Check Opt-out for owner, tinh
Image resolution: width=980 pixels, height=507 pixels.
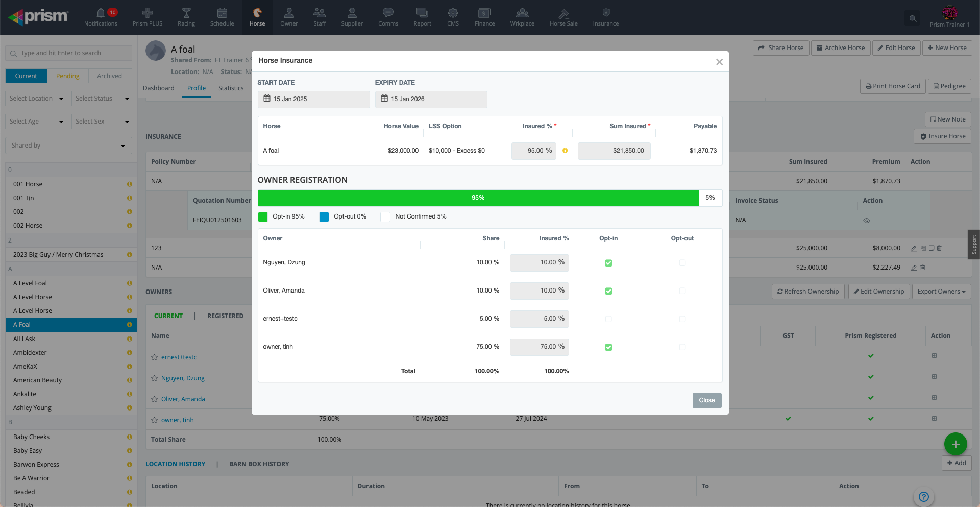click(x=682, y=347)
